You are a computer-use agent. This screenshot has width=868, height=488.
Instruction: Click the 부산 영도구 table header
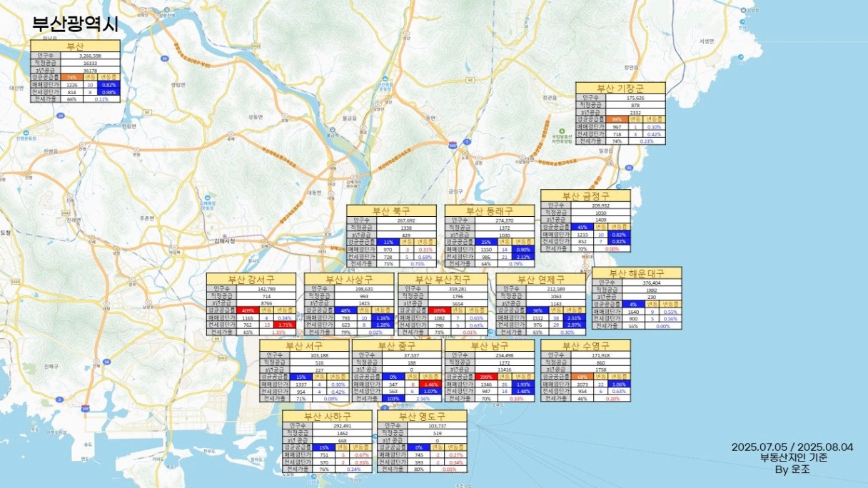click(x=422, y=416)
